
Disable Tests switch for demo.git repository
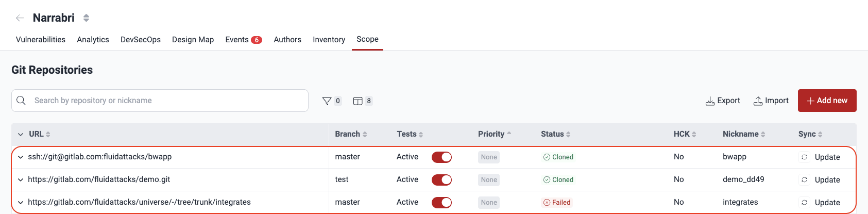(441, 180)
